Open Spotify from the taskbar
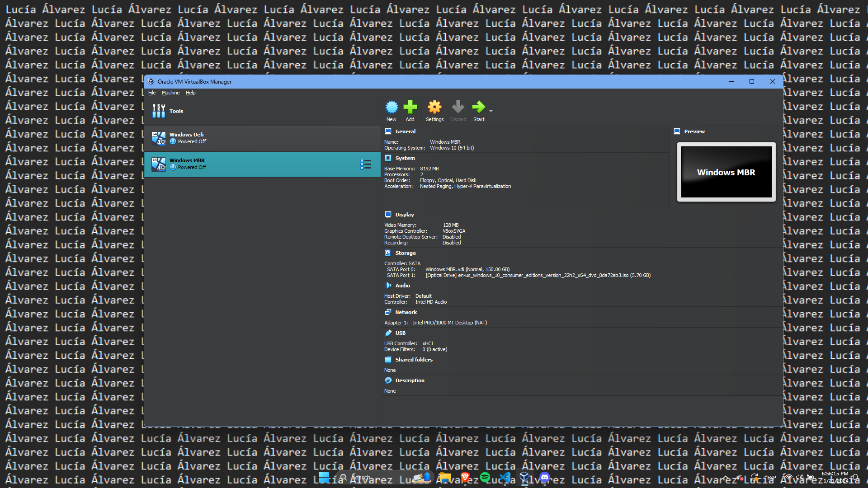The height and width of the screenshot is (488, 868). [485, 477]
